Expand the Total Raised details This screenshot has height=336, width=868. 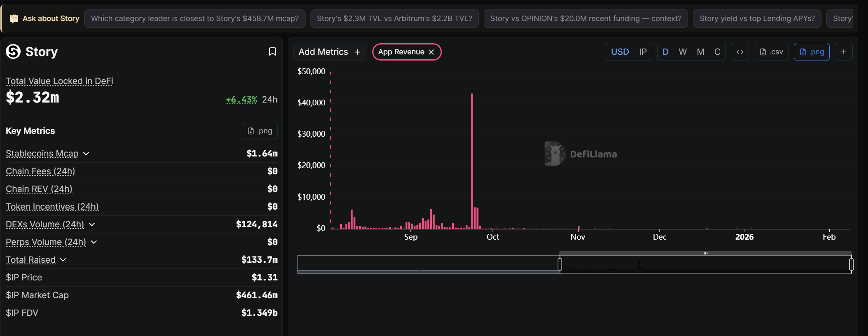click(63, 260)
